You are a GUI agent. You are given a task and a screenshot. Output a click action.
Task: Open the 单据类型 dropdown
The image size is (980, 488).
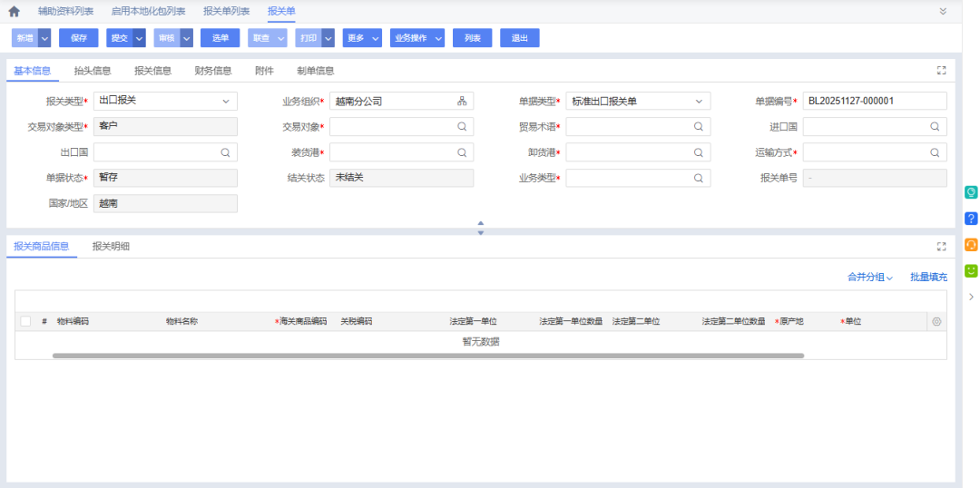point(699,102)
